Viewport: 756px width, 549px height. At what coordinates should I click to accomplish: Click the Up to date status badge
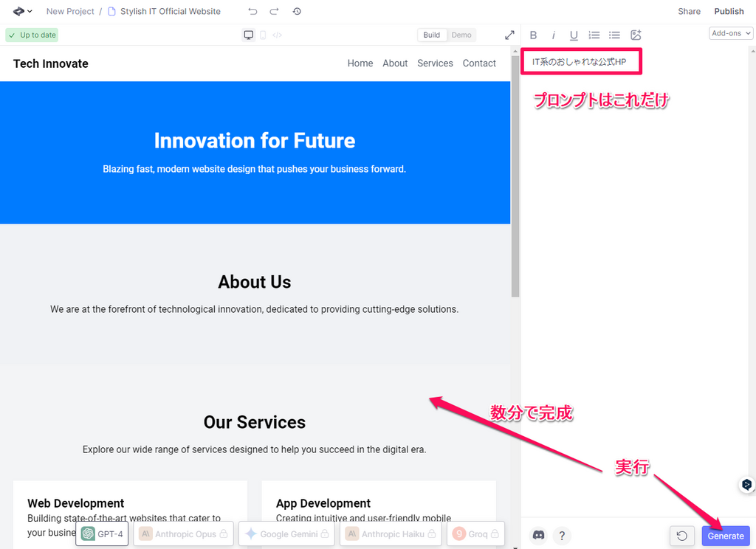[32, 35]
